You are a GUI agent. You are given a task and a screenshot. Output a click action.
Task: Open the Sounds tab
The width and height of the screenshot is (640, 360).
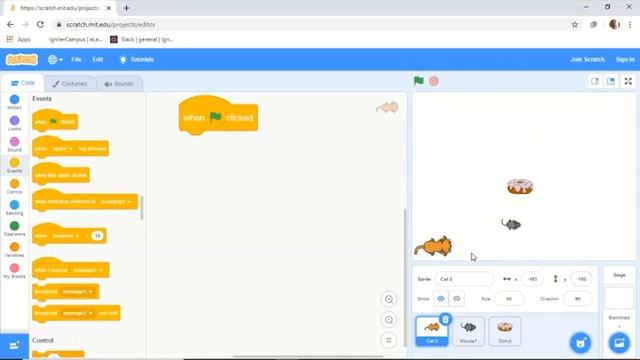[x=119, y=84]
